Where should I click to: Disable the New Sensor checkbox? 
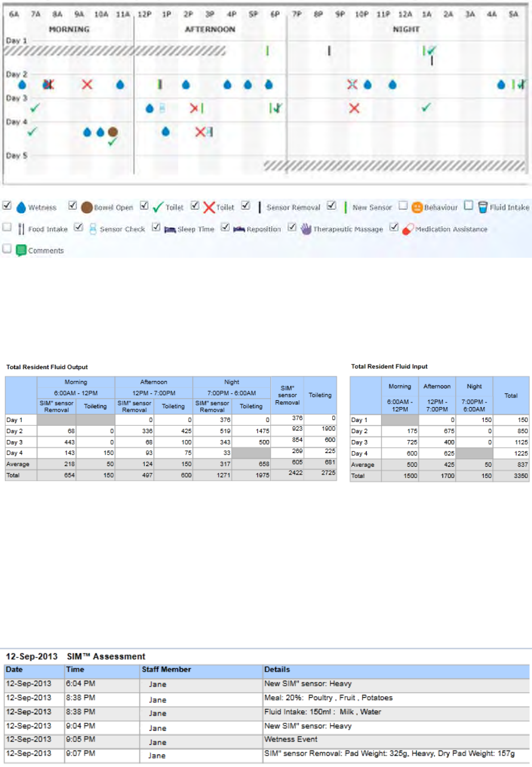pyautogui.click(x=332, y=206)
